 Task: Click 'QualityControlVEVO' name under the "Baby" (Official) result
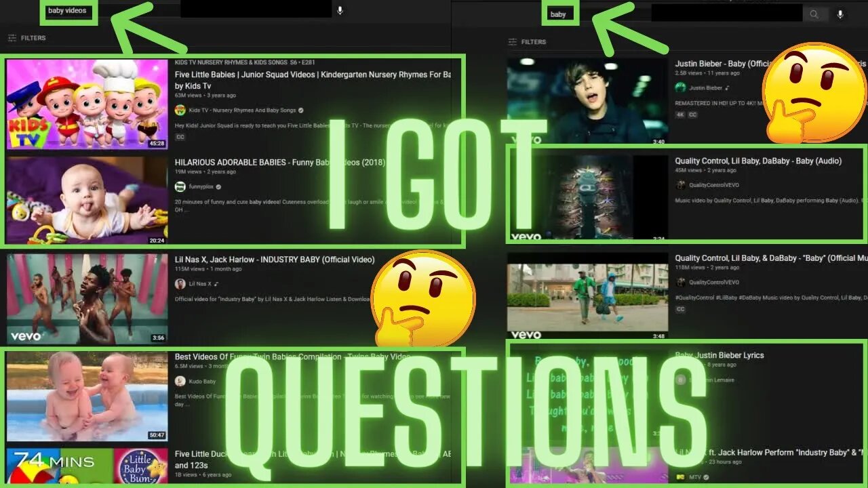pyautogui.click(x=714, y=282)
